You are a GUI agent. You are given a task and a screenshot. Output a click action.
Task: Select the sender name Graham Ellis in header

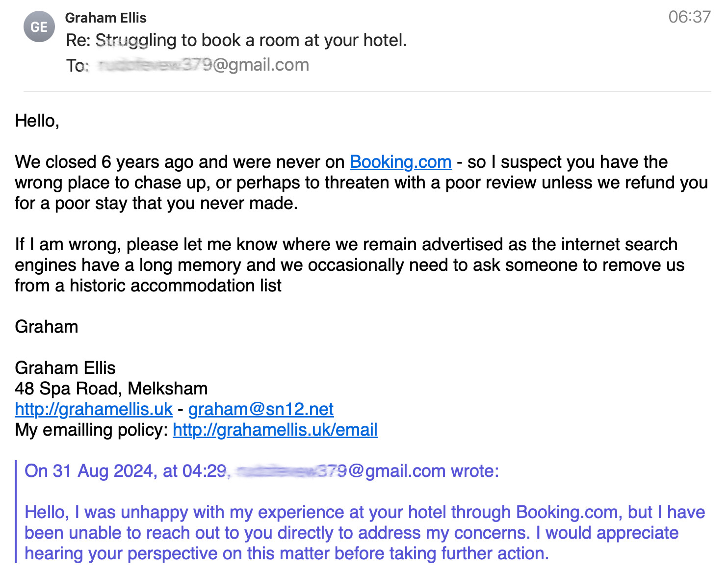pyautogui.click(x=105, y=18)
